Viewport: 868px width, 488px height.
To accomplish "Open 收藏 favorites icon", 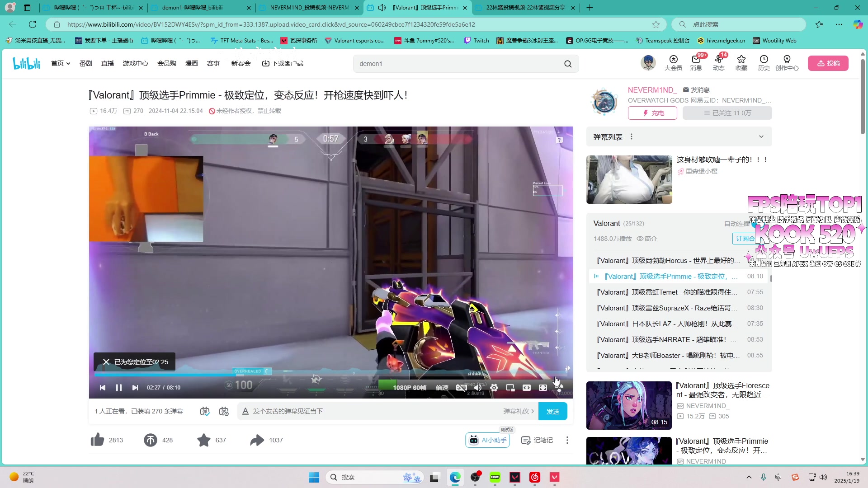I will [x=741, y=63].
